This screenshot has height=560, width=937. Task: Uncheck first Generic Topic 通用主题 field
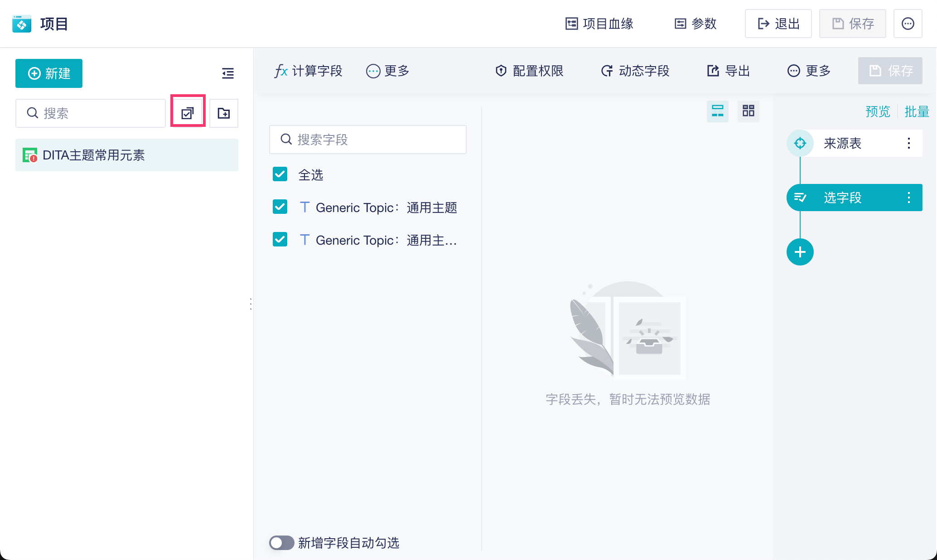point(280,207)
